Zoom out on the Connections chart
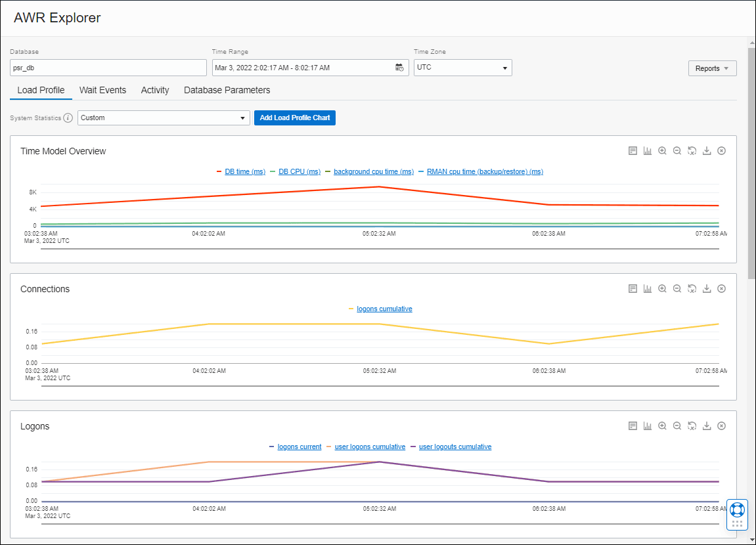756x545 pixels. (677, 288)
